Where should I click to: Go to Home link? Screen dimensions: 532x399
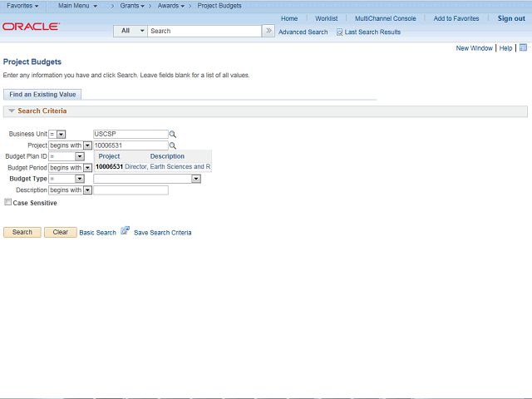click(289, 18)
